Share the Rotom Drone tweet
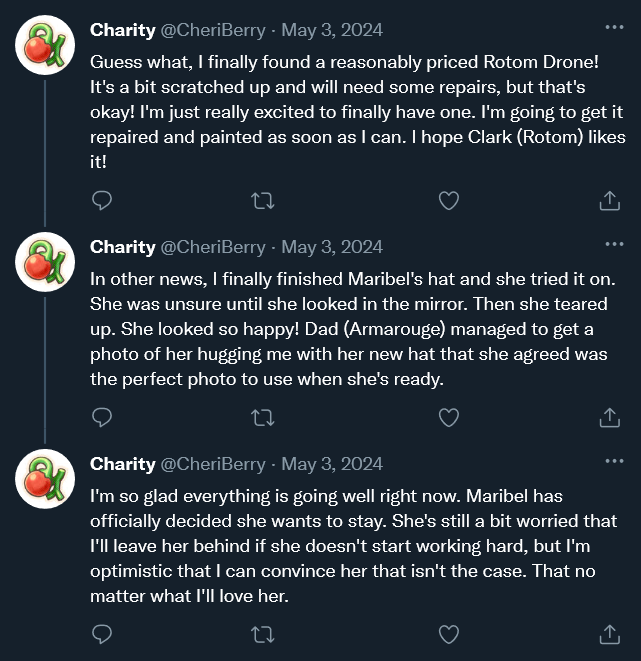This screenshot has width=641, height=661. point(609,201)
